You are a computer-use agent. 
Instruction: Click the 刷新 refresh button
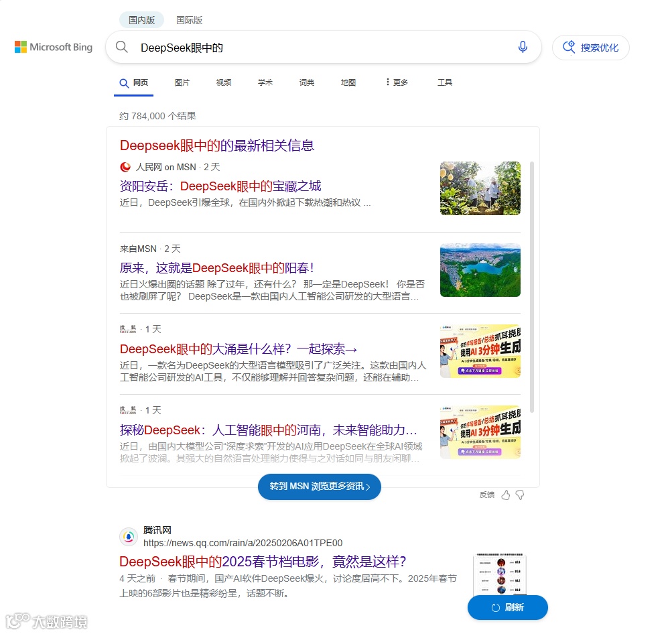(x=507, y=607)
